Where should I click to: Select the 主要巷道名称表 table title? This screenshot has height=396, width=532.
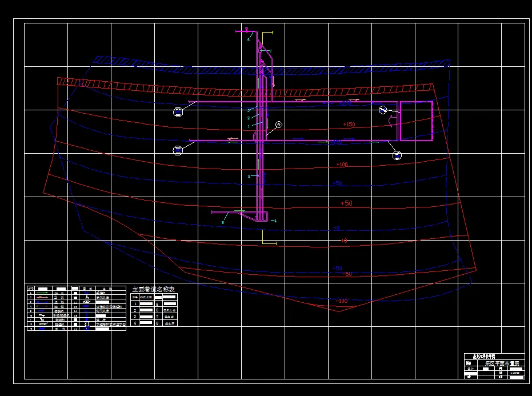[x=153, y=290]
